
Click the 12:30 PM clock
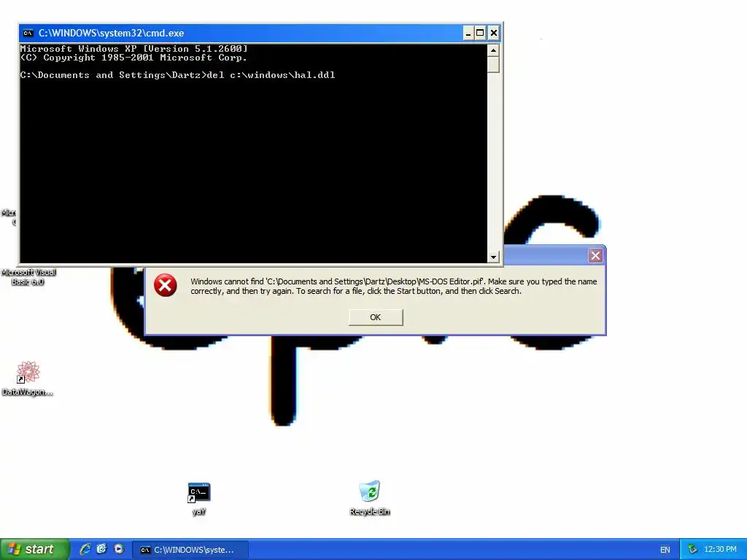tap(720, 550)
